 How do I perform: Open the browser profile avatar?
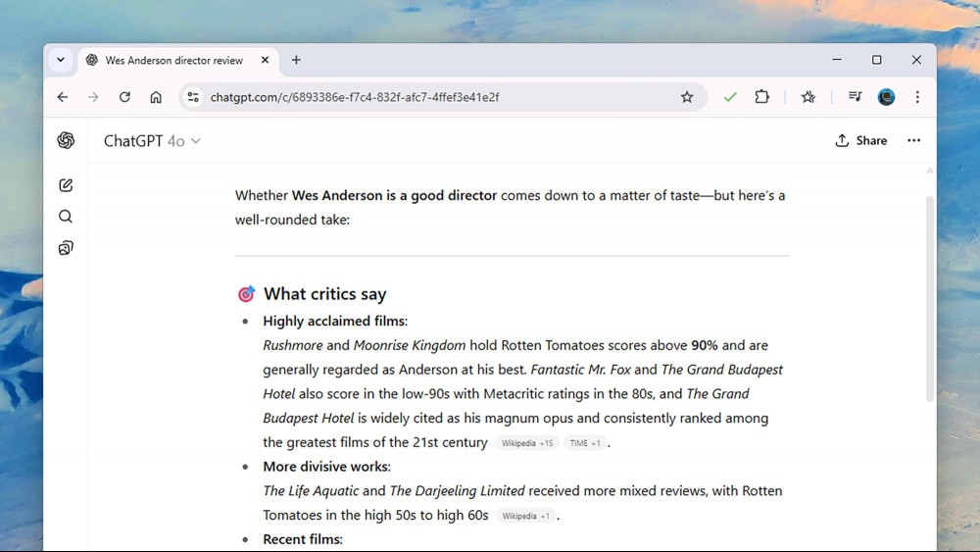coord(886,97)
